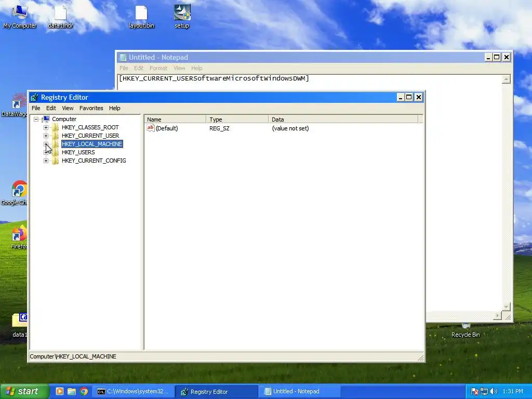This screenshot has height=399, width=532.
Task: Click Notepad horizontal scroll right arrow
Action: [497, 316]
